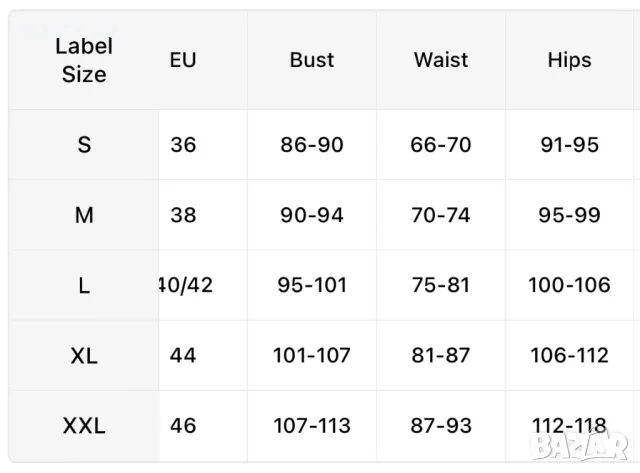Click EU size 36 cell
Image resolution: width=640 pixels, height=473 pixels.
pos(183,145)
